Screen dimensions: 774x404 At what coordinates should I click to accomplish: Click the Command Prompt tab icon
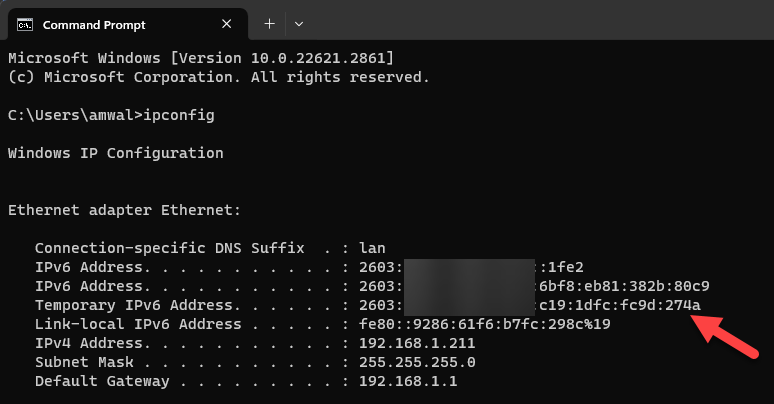click(x=25, y=23)
